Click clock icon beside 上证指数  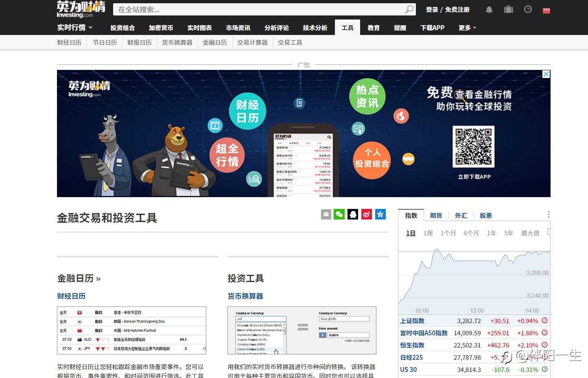(544, 320)
